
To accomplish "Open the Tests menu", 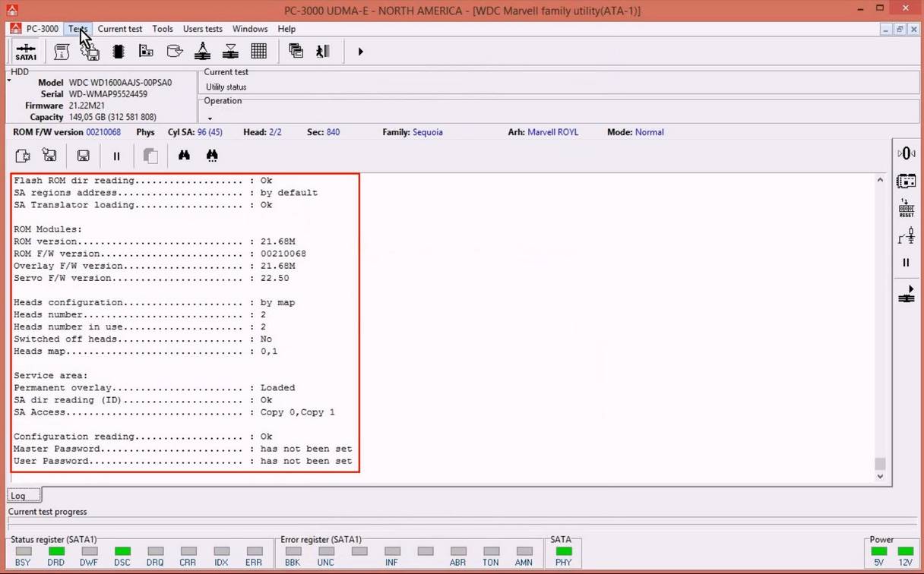I will pyautogui.click(x=78, y=29).
